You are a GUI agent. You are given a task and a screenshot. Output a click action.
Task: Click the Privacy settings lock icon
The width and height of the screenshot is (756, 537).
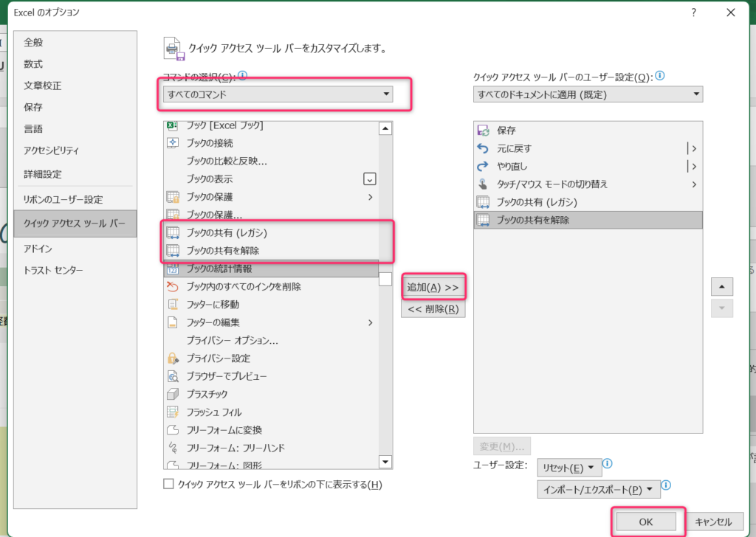click(x=173, y=358)
